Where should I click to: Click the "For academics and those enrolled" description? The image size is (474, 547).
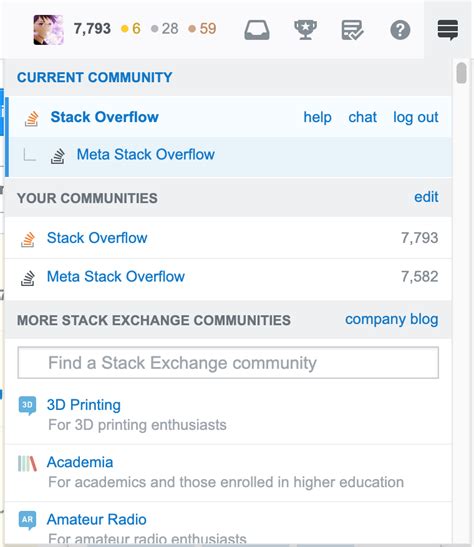[x=226, y=482]
